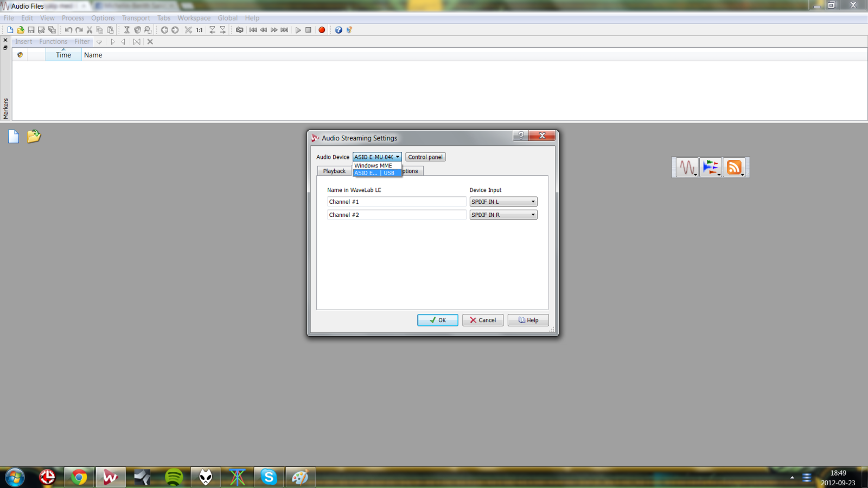This screenshot has height=488, width=868.
Task: Click the Save floppy disk icon
Action: [31, 30]
